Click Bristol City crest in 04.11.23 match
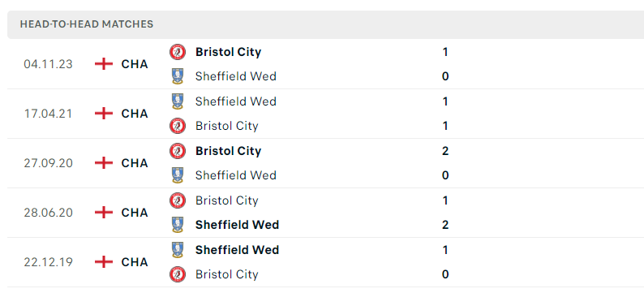The image size is (644, 293). point(178,52)
